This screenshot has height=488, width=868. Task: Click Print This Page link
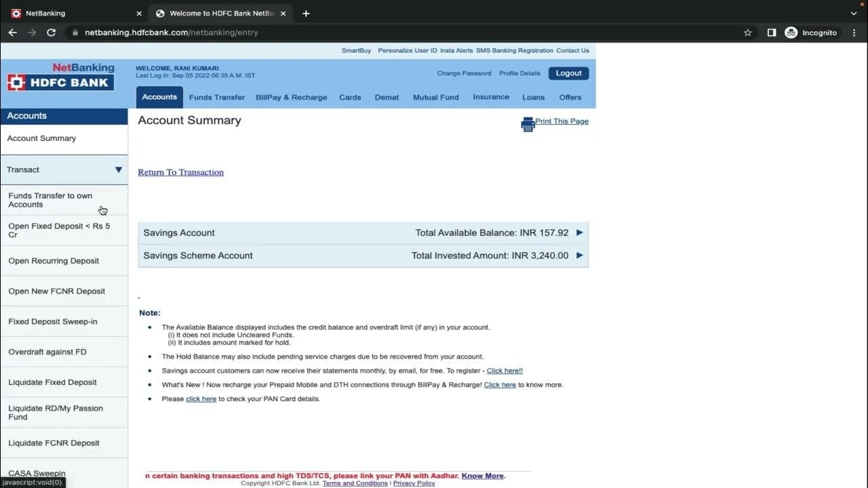tap(562, 121)
